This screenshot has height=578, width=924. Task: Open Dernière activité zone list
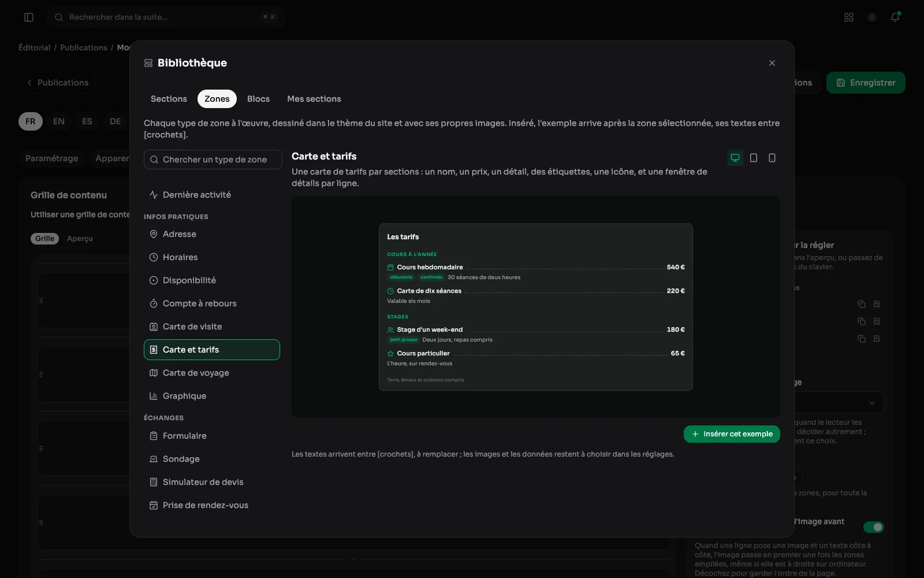[x=212, y=195]
